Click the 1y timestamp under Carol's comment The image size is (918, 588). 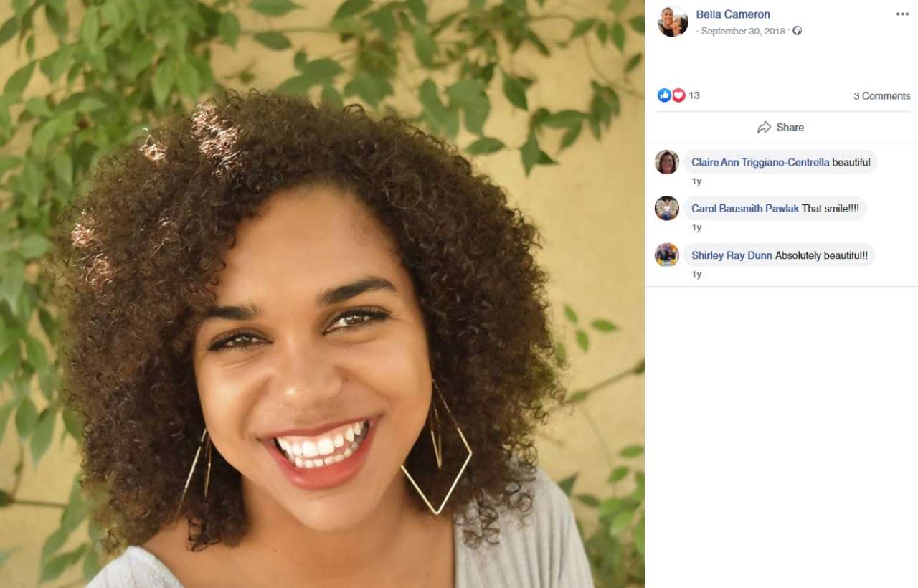pyautogui.click(x=696, y=228)
